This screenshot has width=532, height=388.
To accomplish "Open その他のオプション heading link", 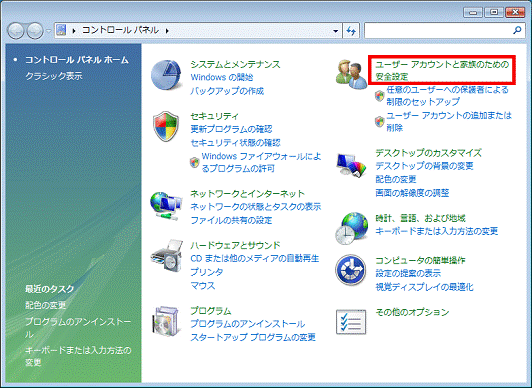I will point(412,312).
